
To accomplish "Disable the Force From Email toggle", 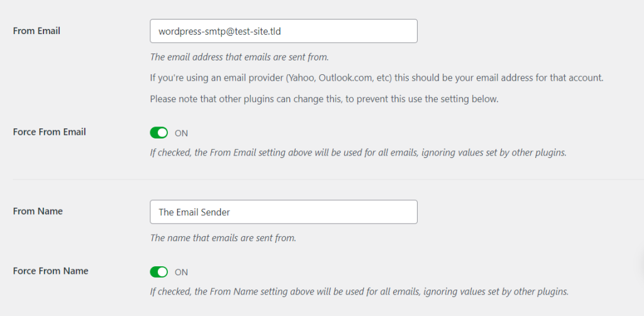I will tap(159, 133).
